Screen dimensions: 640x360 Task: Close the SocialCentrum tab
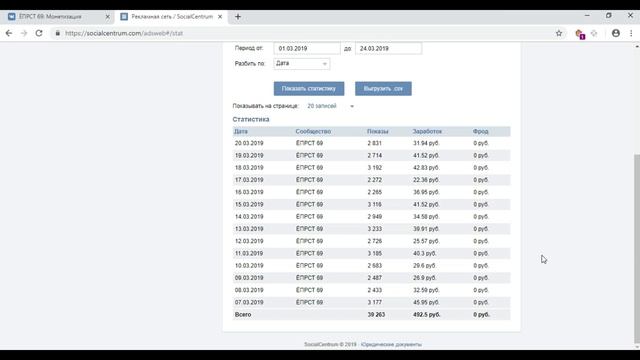click(220, 17)
